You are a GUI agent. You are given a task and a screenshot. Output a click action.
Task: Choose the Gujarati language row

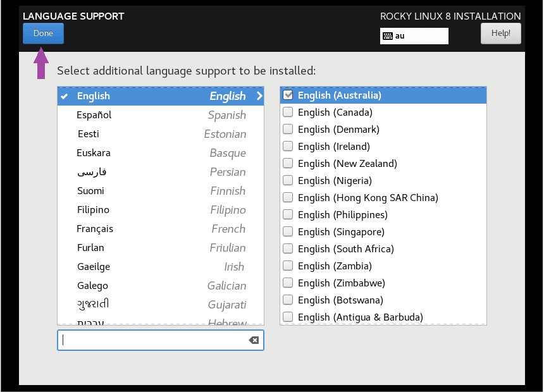coord(161,305)
